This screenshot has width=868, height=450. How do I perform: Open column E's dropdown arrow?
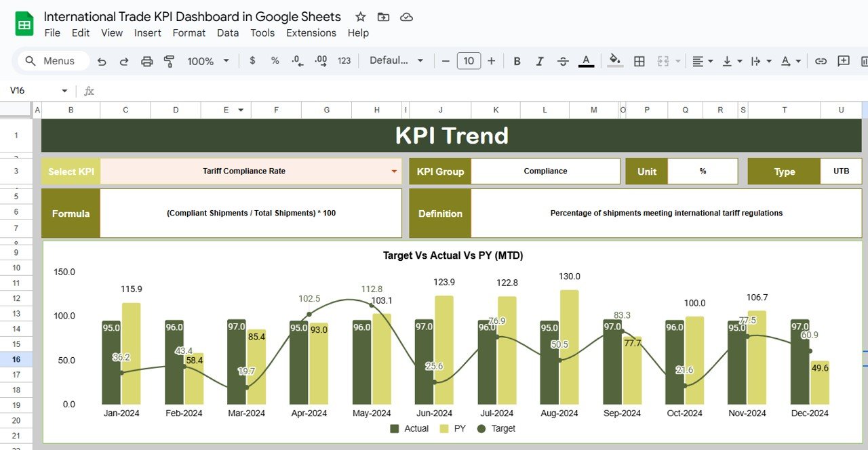tap(240, 110)
